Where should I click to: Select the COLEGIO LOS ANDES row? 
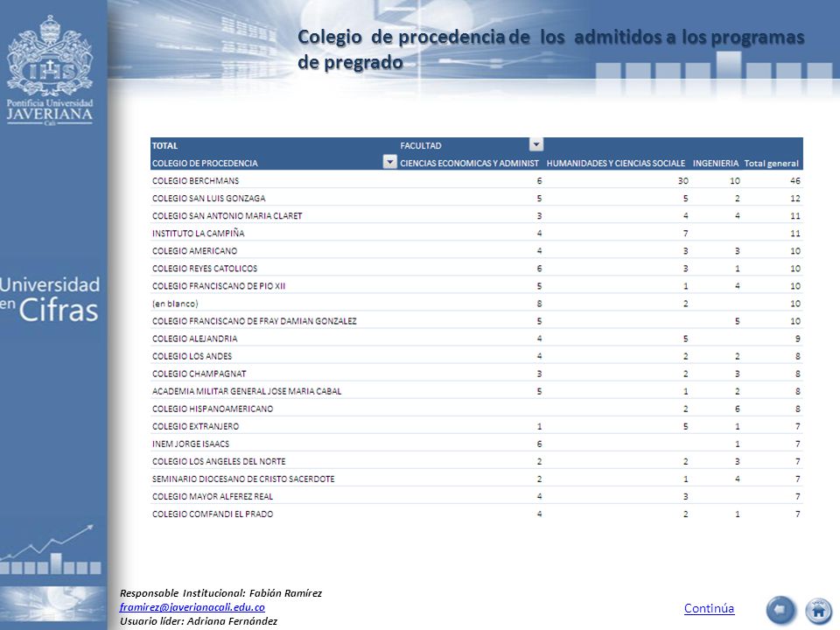tap(476, 356)
